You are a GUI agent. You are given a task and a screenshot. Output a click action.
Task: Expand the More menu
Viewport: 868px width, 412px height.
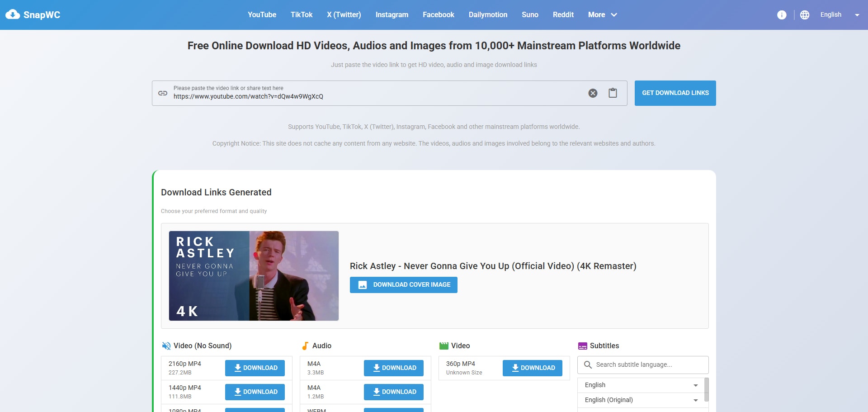click(602, 15)
